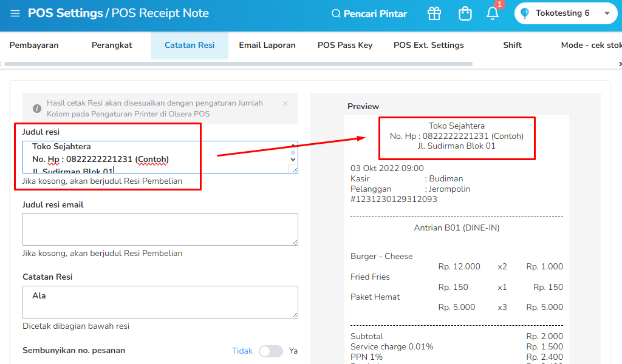
Task: Click 'Burger - Cheese' item in preview
Action: 381,256
